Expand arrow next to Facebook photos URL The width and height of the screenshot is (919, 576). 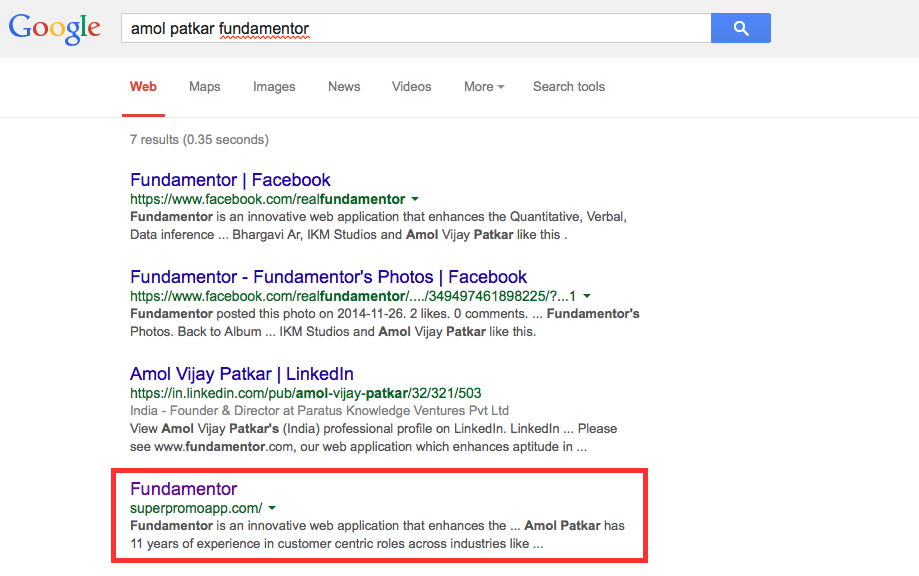coord(587,296)
